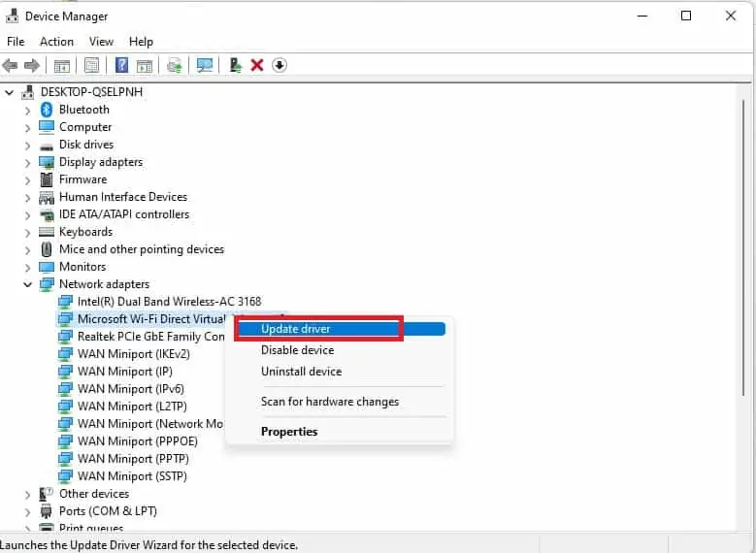Click the IDE ATA/ATAPI controllers label
756x553 pixels.
coord(124,214)
